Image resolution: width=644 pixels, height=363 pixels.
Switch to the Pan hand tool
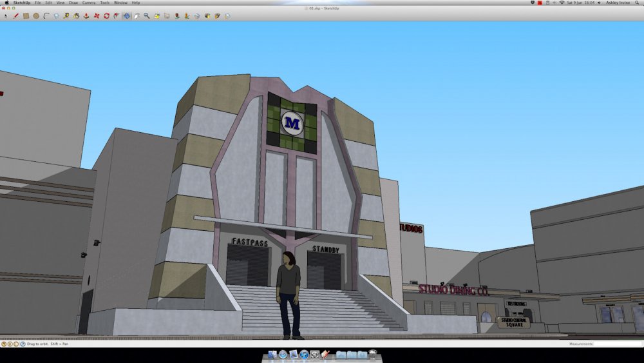point(137,15)
